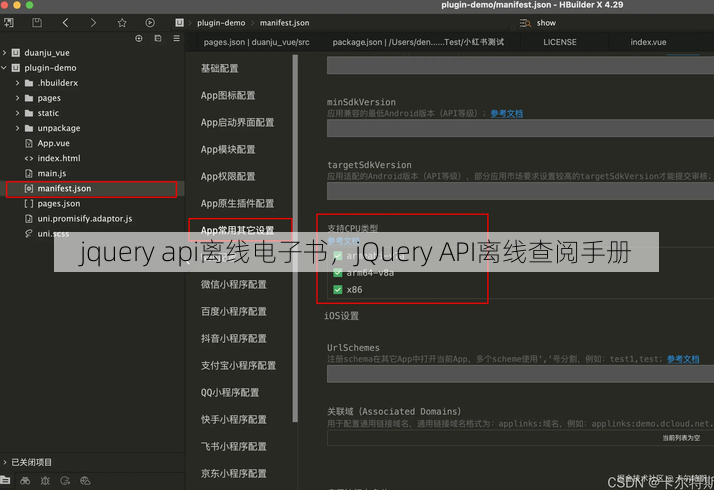The width and height of the screenshot is (714, 490).
Task: Open UrlSchemes 参考文档 link
Action: [x=683, y=359]
